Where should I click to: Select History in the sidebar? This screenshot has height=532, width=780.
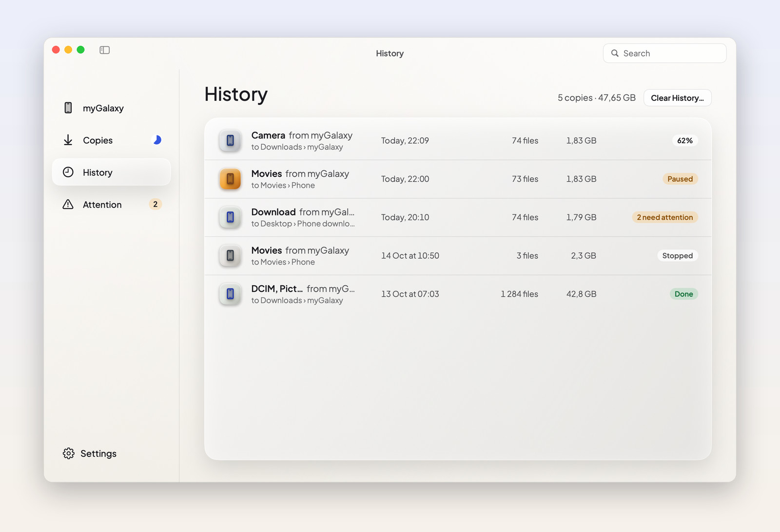(x=111, y=172)
